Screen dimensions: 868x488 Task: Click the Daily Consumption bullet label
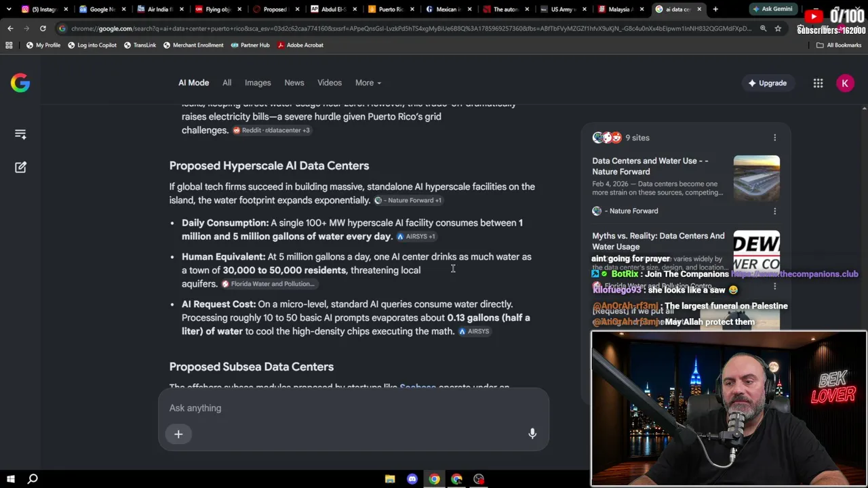pyautogui.click(x=225, y=223)
